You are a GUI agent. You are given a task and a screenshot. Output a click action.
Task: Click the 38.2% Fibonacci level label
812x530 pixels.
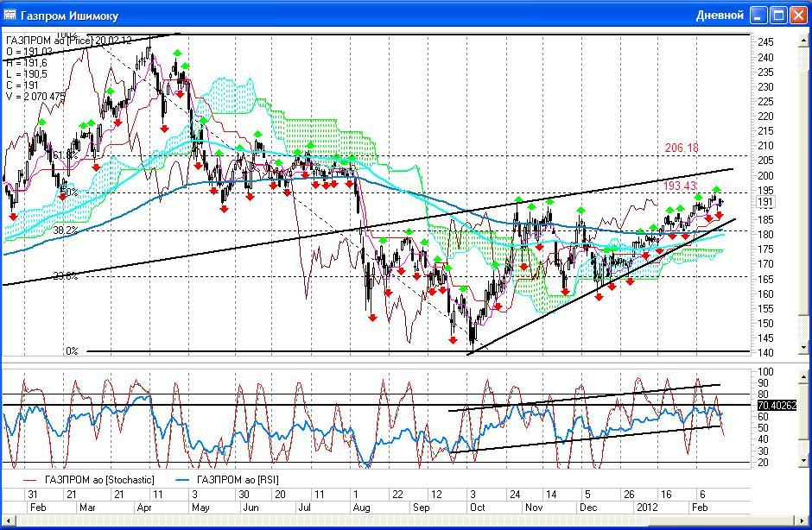66,230
